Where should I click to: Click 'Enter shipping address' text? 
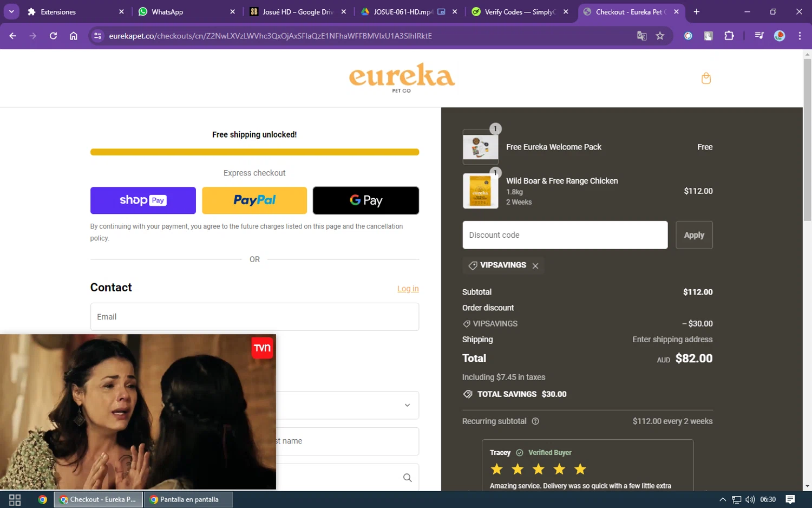click(672, 340)
